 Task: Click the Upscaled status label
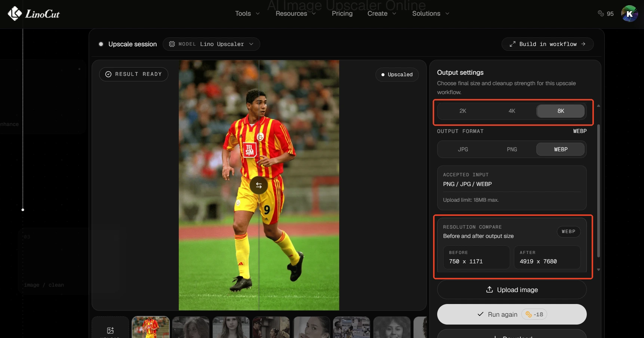[x=397, y=75]
